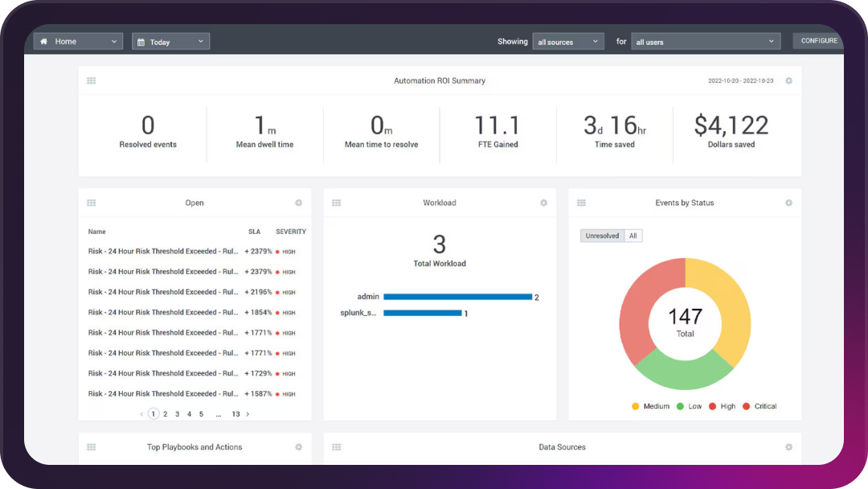Open Top Playbooks and Actions gear settings

pyautogui.click(x=298, y=447)
